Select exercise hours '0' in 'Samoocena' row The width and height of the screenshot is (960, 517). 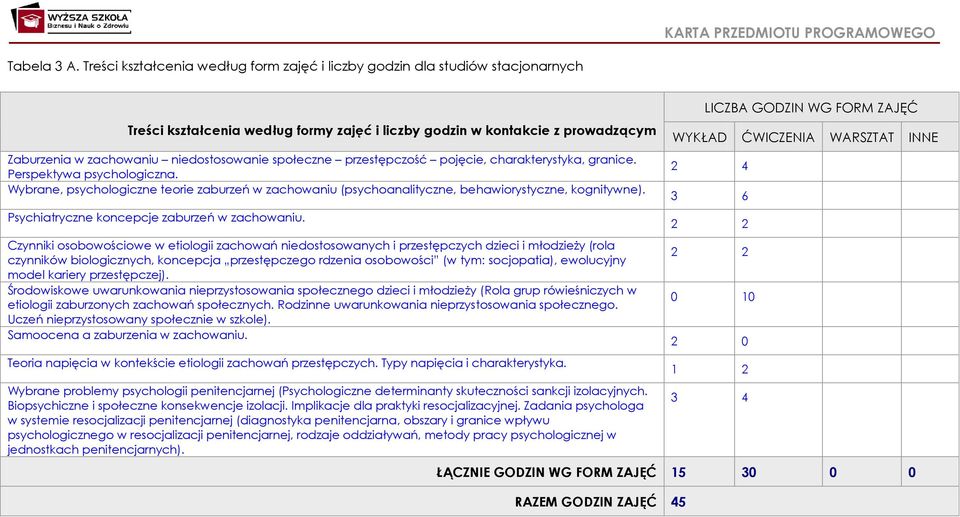click(745, 341)
